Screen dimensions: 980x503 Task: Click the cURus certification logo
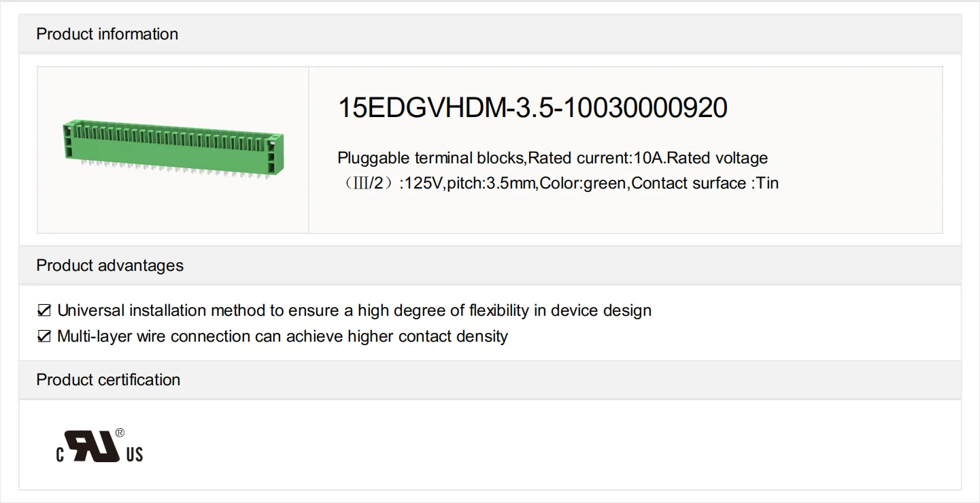click(x=99, y=447)
